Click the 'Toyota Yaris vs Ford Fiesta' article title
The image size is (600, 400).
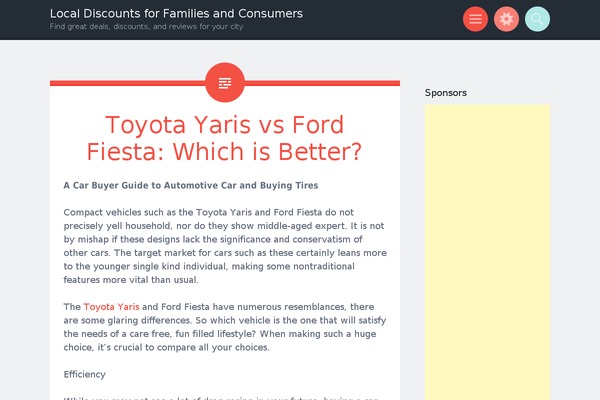coord(225,138)
